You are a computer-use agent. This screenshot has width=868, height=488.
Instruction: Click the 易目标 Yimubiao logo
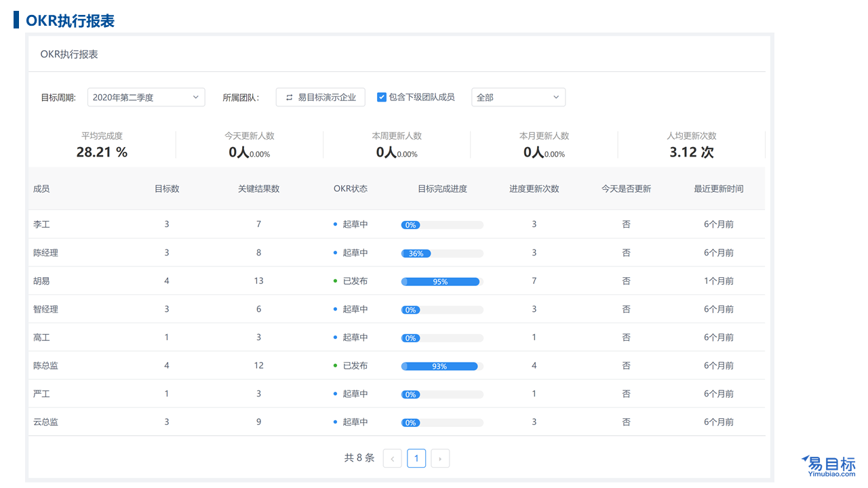click(829, 466)
